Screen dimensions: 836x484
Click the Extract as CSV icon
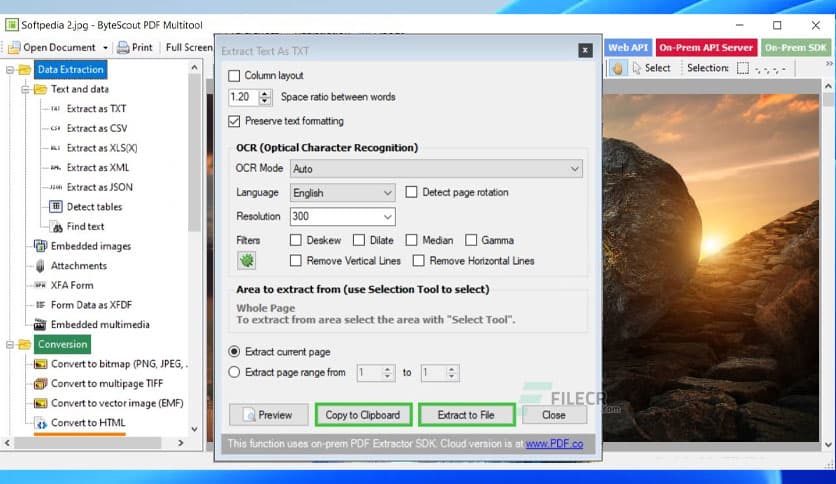(x=55, y=128)
